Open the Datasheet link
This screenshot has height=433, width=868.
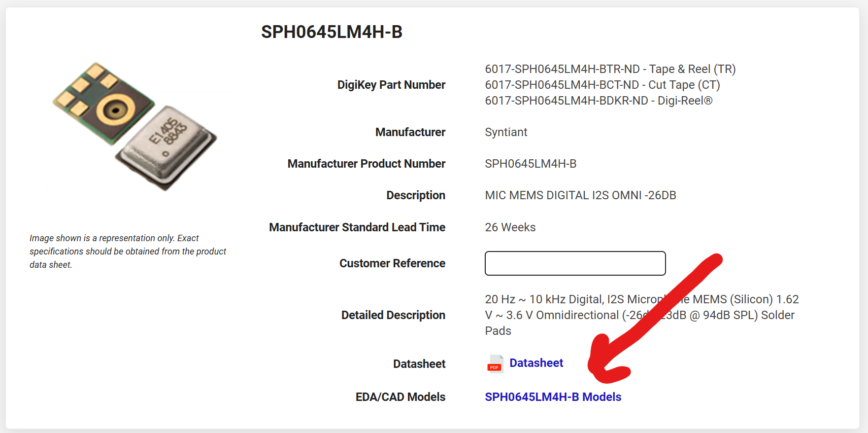point(536,362)
